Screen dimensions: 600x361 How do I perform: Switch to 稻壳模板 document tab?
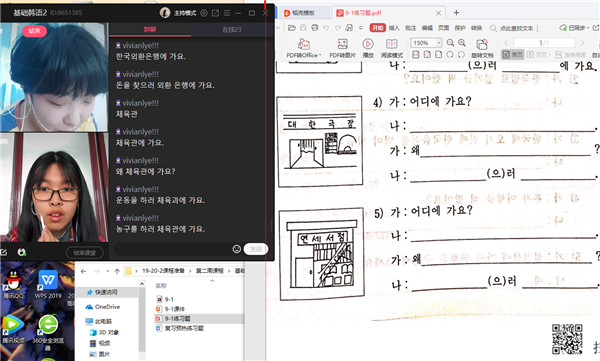304,13
